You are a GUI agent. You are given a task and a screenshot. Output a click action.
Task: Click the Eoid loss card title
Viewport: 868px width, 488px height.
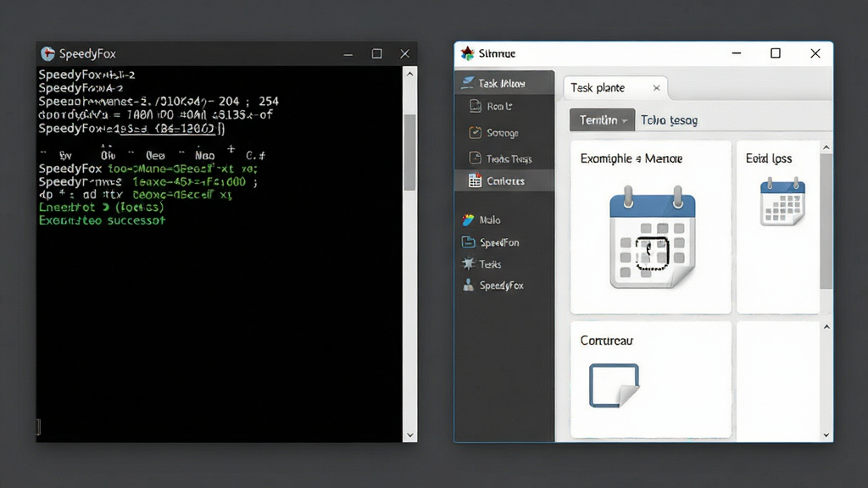pos(768,158)
